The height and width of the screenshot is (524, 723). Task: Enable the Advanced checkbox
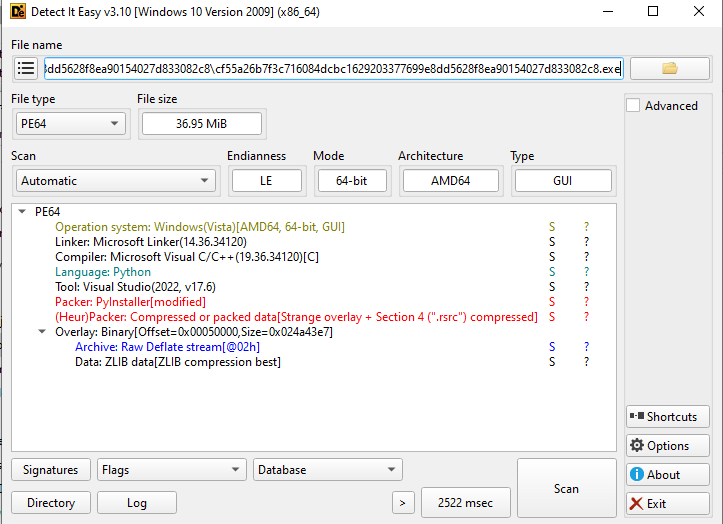pyautogui.click(x=633, y=106)
